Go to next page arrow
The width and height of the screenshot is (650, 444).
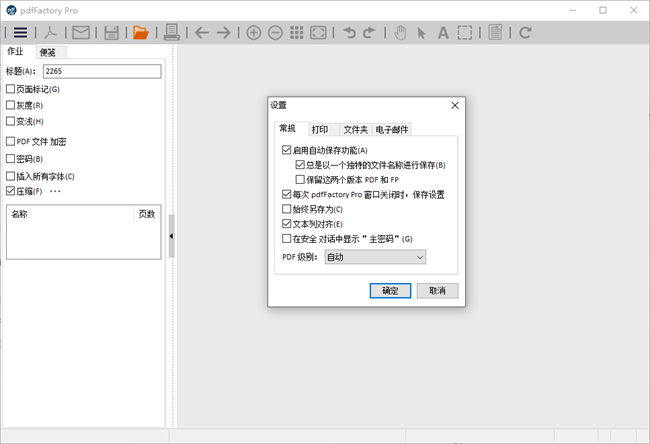223,32
